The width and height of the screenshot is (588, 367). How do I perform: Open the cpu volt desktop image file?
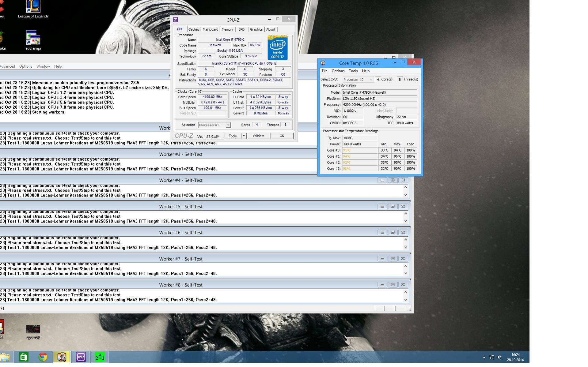pos(33,332)
